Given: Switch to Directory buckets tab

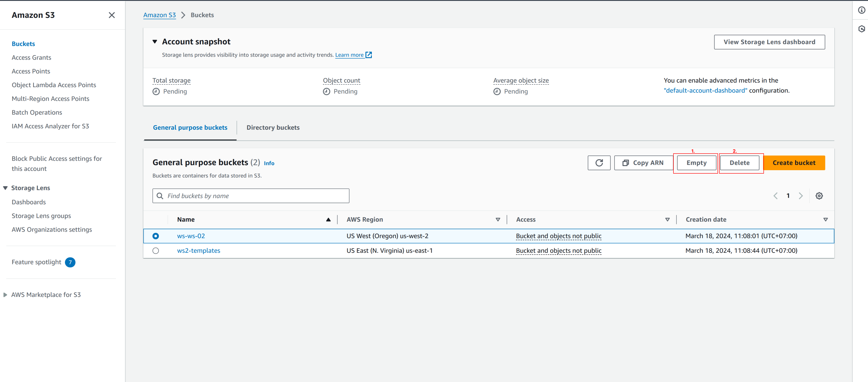Looking at the screenshot, I should click(273, 127).
